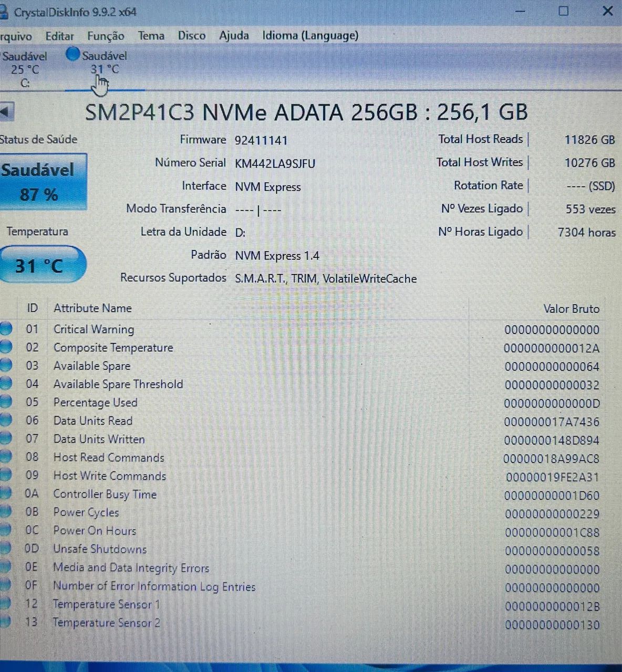Click the Percentage Used status circle

5,403
